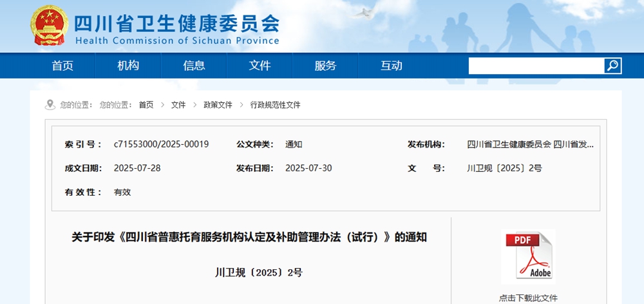The image size is (644, 304).
Task: Click the 四川省卫生健康委员会 site title in header
Action: click(177, 24)
